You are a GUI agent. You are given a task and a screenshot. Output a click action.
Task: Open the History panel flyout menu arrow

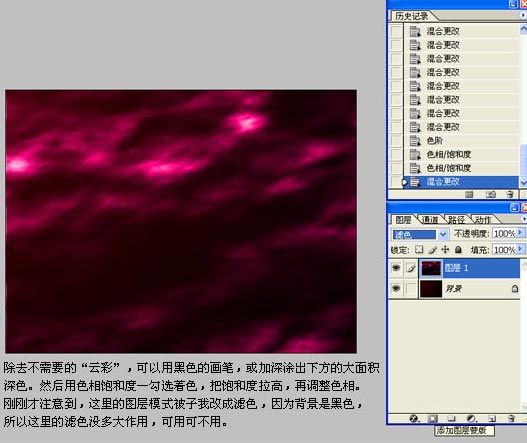524,15
